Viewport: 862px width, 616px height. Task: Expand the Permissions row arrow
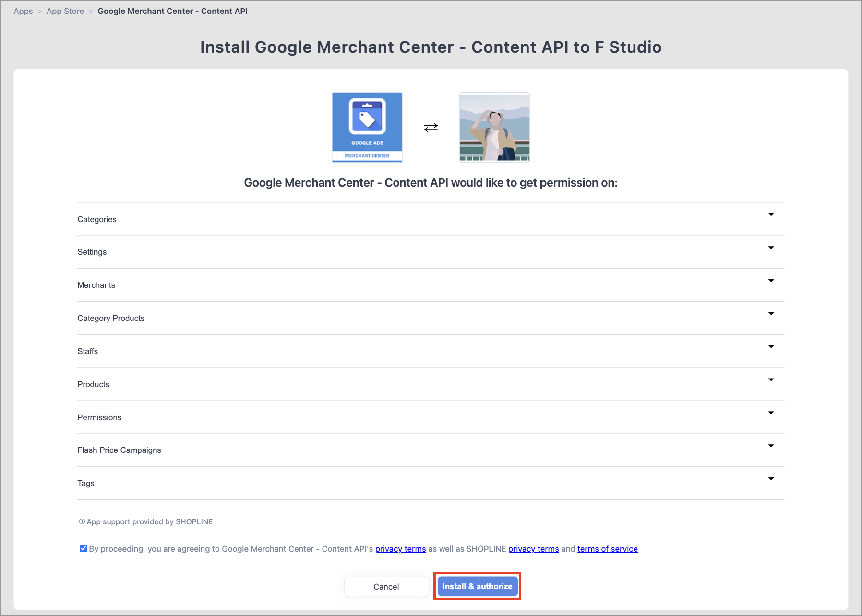tap(771, 413)
